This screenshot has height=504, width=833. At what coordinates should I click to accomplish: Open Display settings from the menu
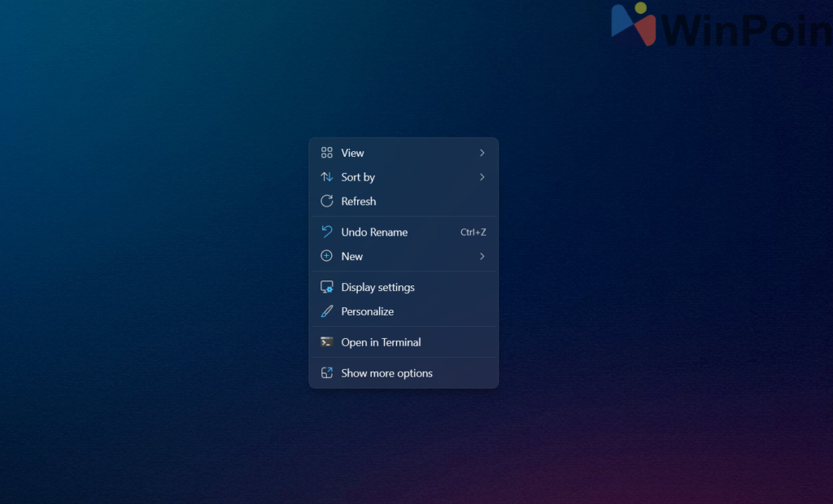pyautogui.click(x=378, y=288)
